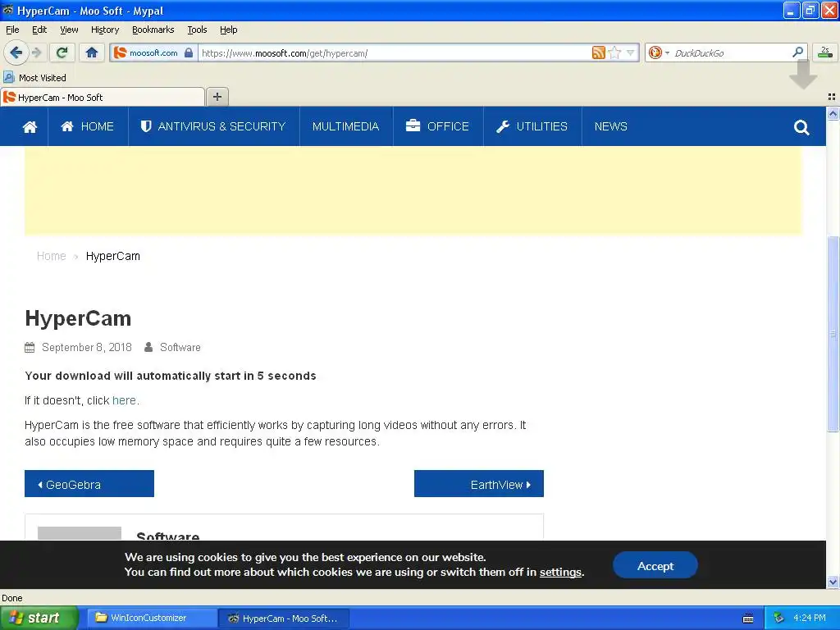Open the Bookmarks menu
Screen dimensions: 840x630
pos(153,30)
